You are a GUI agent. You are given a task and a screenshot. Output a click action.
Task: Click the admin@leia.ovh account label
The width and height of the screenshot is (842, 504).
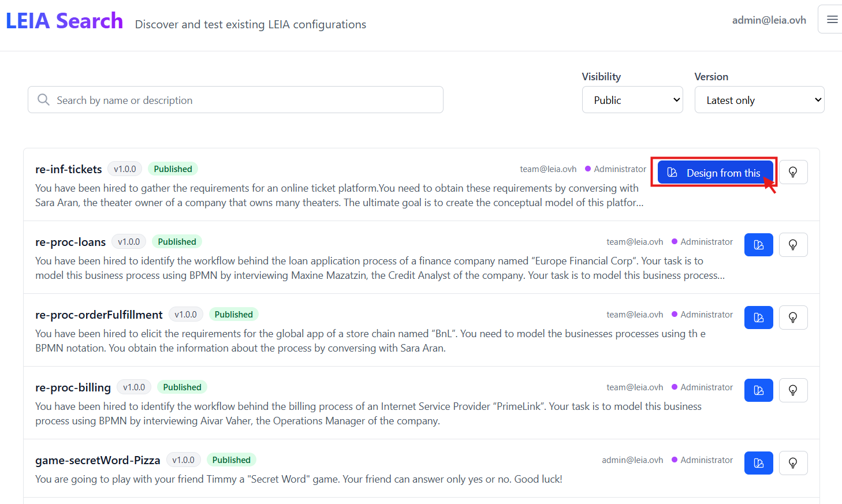(769, 20)
